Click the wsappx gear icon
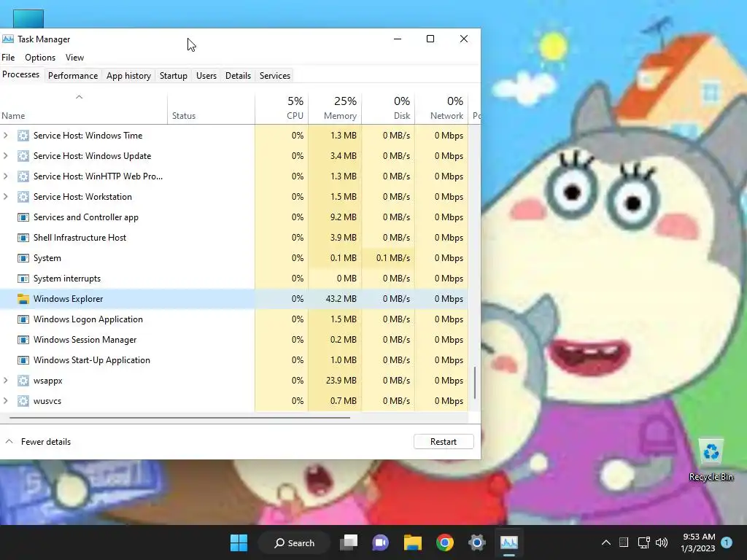This screenshot has height=560, width=747. pyautogui.click(x=23, y=381)
